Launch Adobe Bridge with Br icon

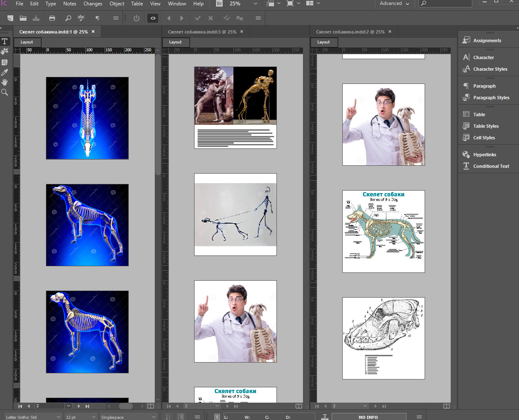tap(219, 4)
